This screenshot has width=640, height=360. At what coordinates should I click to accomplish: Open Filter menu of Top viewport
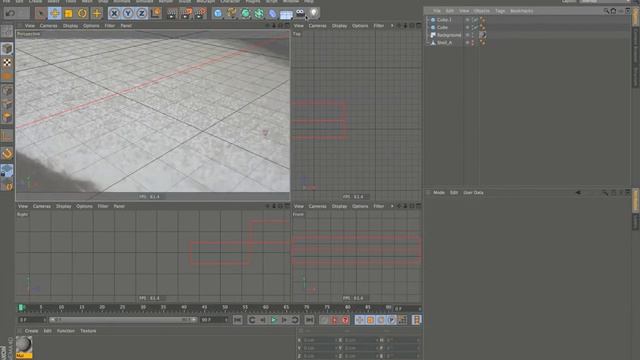tap(379, 26)
